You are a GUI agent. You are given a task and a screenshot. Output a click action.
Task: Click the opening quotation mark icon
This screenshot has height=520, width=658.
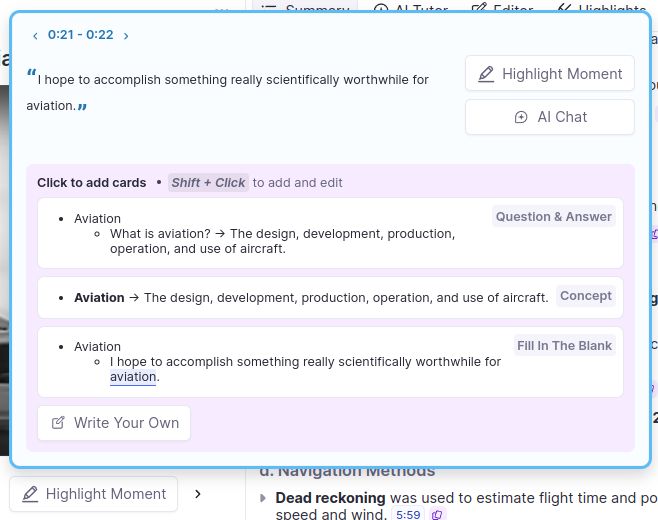(32, 74)
